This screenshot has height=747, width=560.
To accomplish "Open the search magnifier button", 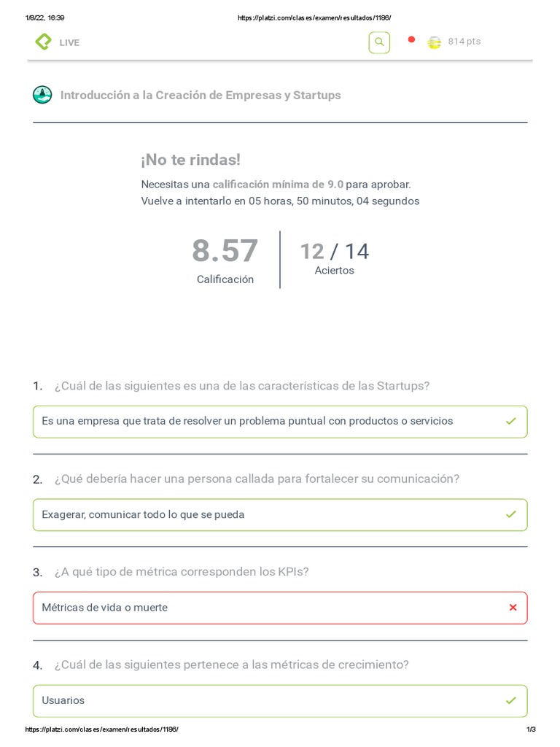I will coord(379,42).
